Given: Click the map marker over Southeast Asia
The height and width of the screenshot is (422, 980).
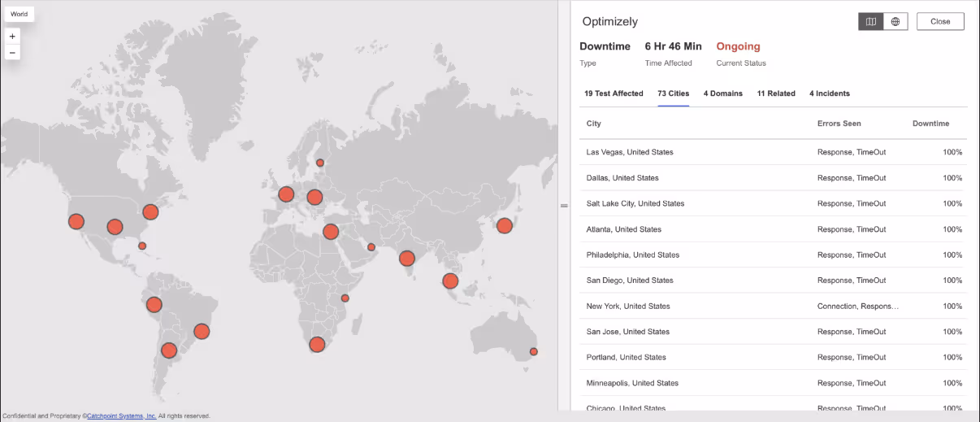Looking at the screenshot, I should (450, 281).
